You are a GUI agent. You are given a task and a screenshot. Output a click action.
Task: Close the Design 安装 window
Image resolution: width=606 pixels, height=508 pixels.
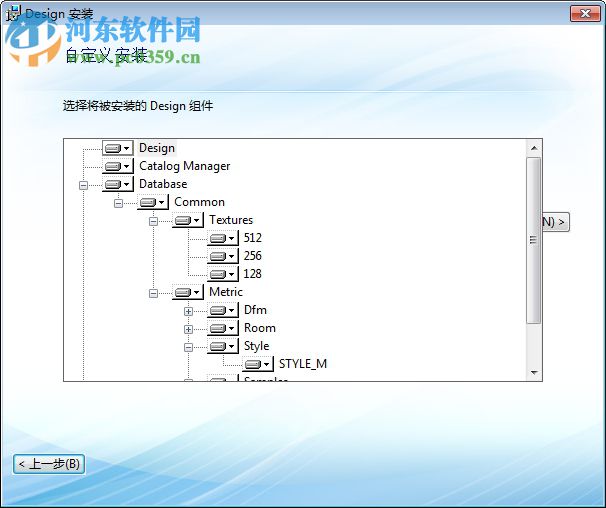585,14
